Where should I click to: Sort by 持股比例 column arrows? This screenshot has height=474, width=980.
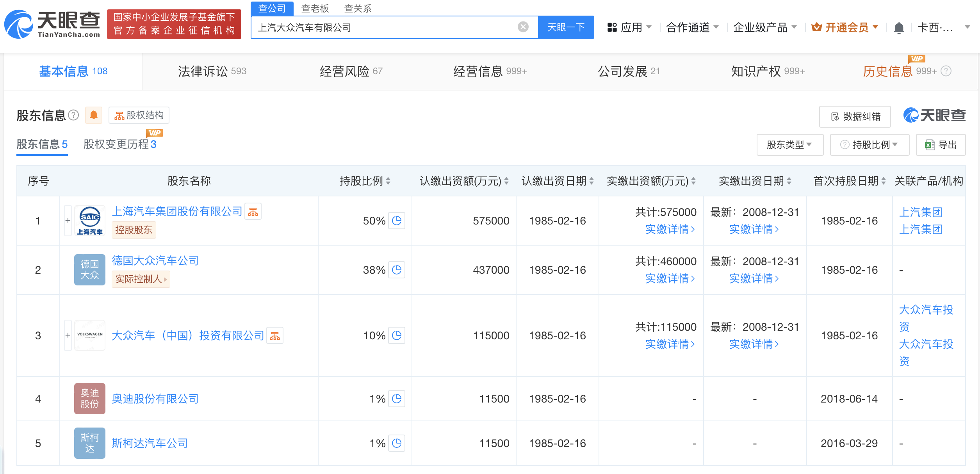pos(388,181)
